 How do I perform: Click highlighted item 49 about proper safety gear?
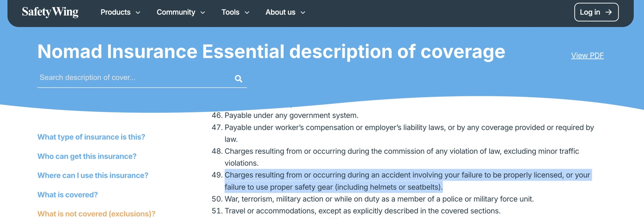(x=408, y=181)
